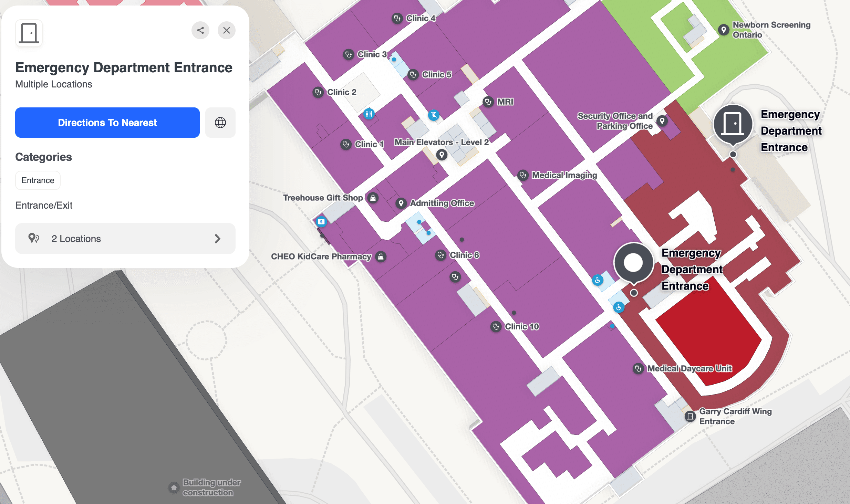Click upper Emergency Department Entrance door marker
Screen dimensions: 850x504
coord(733,124)
